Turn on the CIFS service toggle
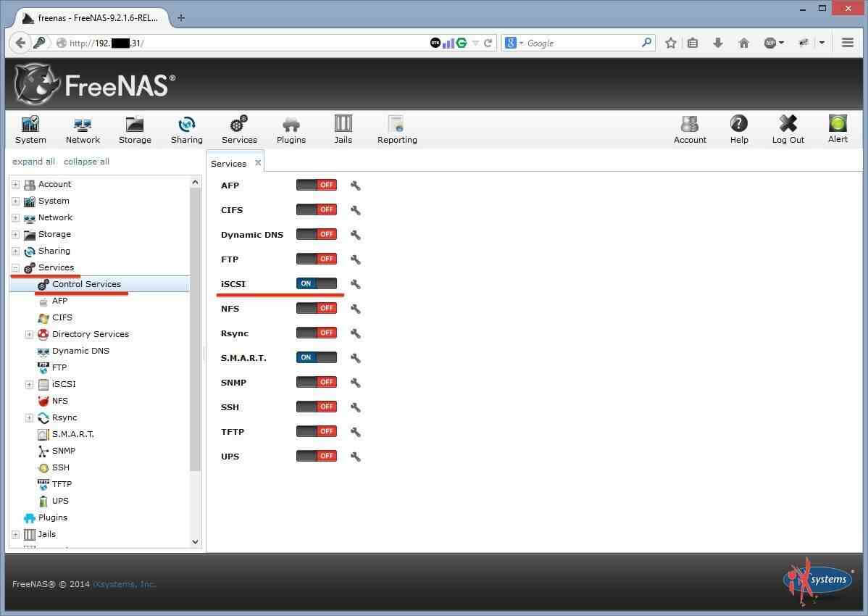This screenshot has height=616, width=868. click(x=316, y=209)
